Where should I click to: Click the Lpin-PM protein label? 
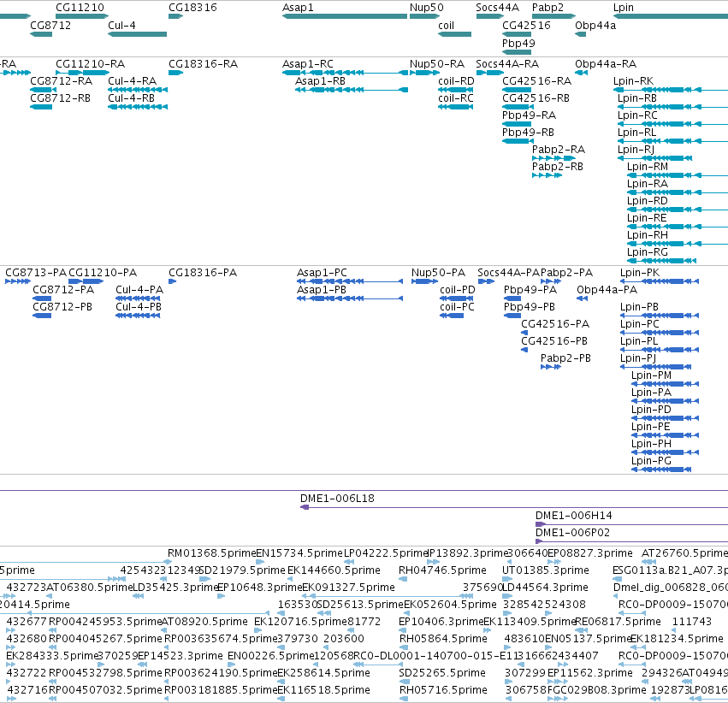tap(651, 375)
